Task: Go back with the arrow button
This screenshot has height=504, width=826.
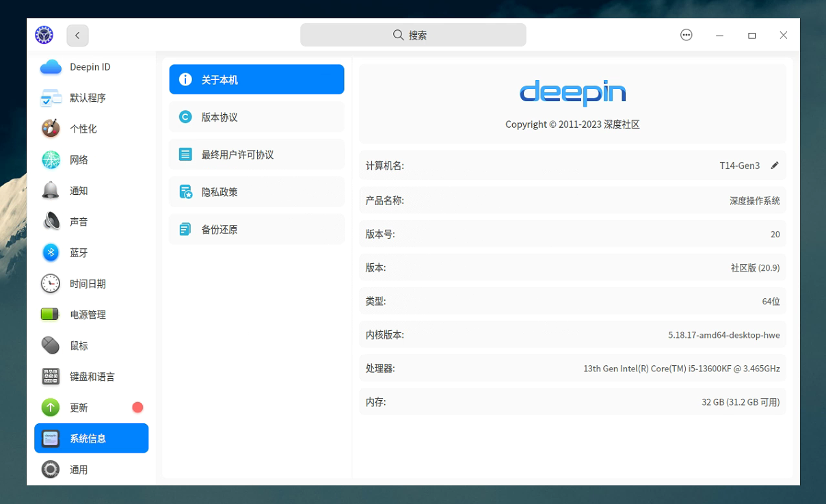Action: (x=77, y=36)
